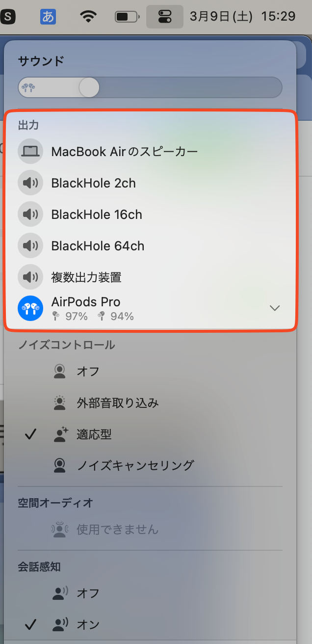Click the AirPods battery 97% 94% text
The width and height of the screenshot is (312, 644).
point(93,317)
